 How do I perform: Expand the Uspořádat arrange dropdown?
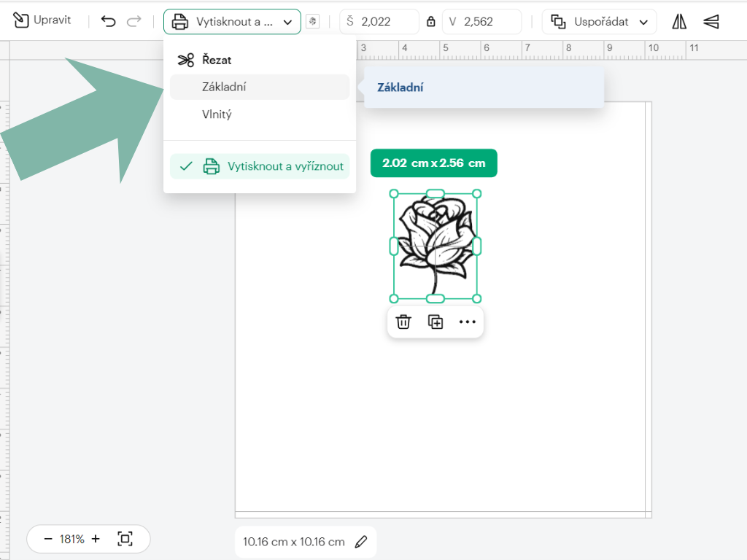click(x=600, y=21)
